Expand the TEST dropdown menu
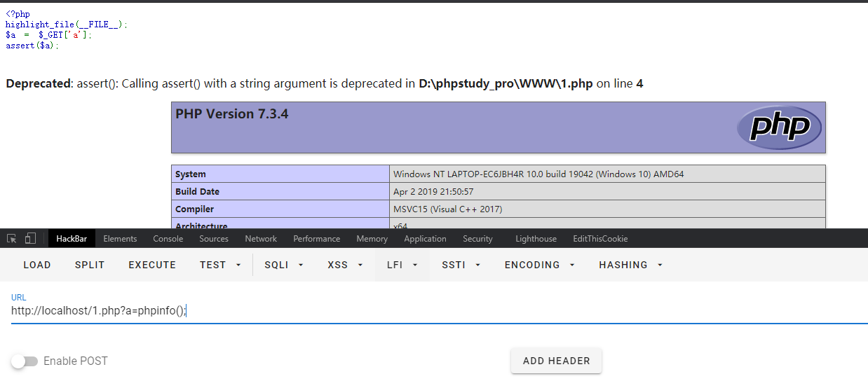Screen dimensions: 868x388 (x=219, y=265)
